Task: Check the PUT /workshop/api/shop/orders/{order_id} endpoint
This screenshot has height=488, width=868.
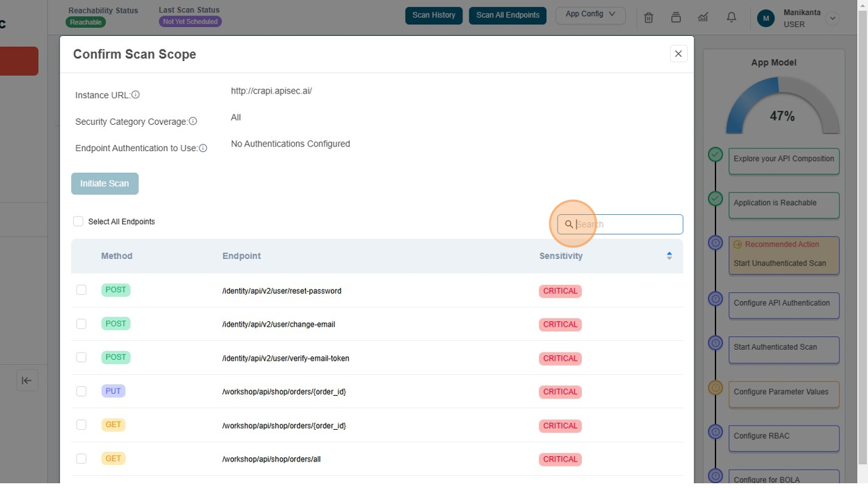Action: tap(81, 391)
